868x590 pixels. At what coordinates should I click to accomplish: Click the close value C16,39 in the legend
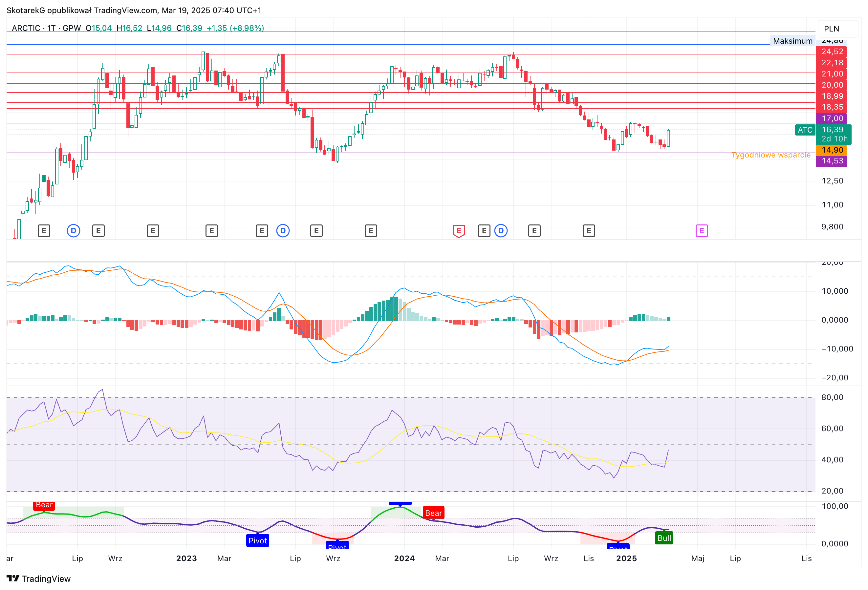pyautogui.click(x=189, y=28)
